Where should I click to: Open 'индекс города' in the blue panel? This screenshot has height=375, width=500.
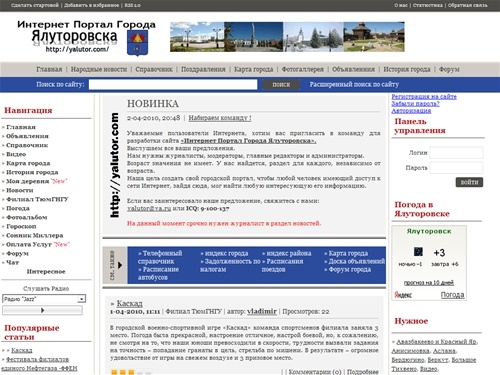226,253
